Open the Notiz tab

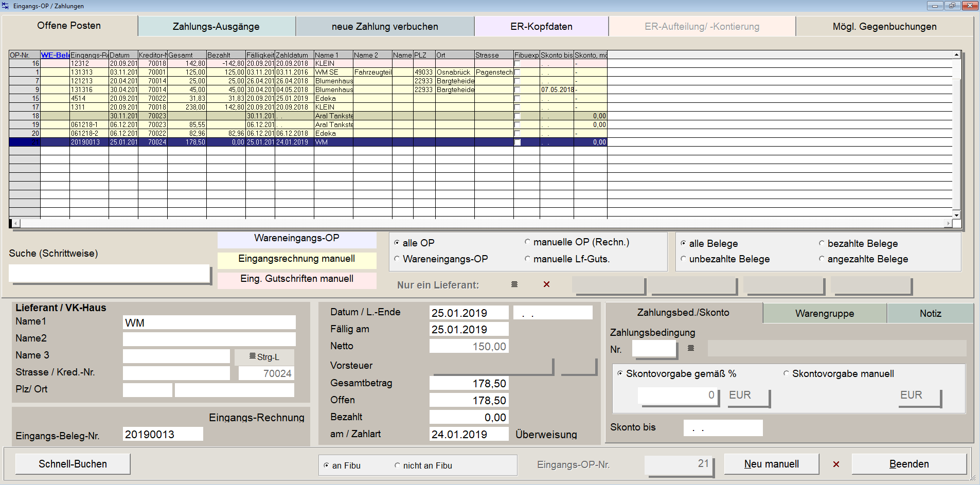click(x=930, y=313)
